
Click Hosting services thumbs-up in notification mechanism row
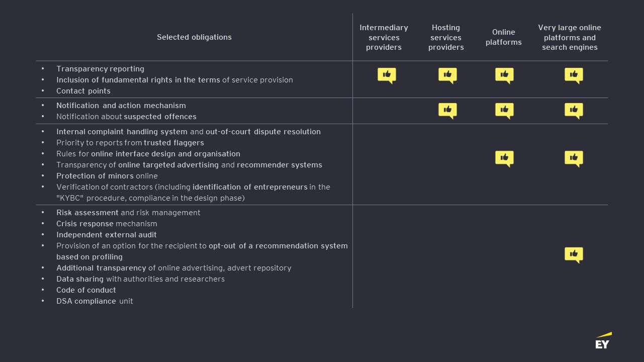tap(447, 110)
